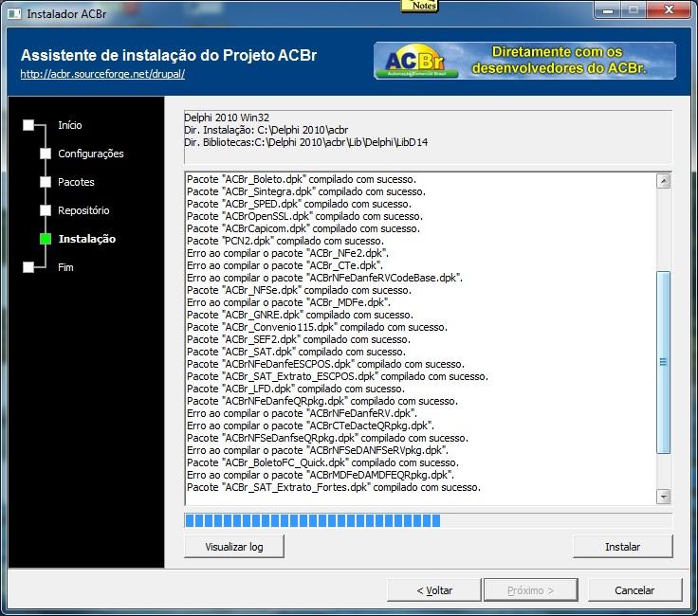Click log line "ACBr_NFSe.dpk" compilado com sucesso
This screenshot has height=616, width=698.
[x=299, y=290]
